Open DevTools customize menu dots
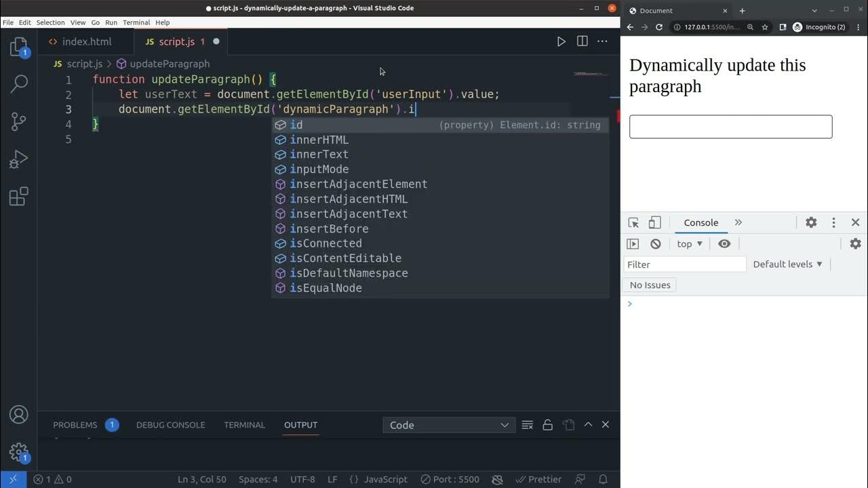 pyautogui.click(x=834, y=222)
